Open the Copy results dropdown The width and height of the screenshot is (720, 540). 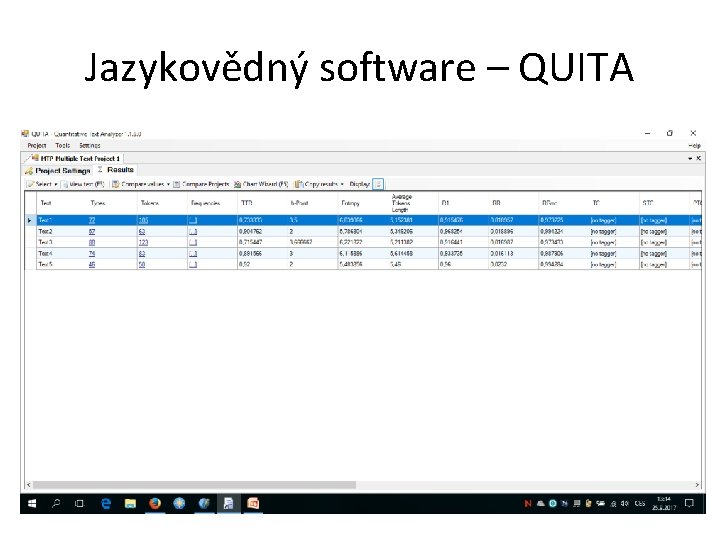click(x=320, y=184)
